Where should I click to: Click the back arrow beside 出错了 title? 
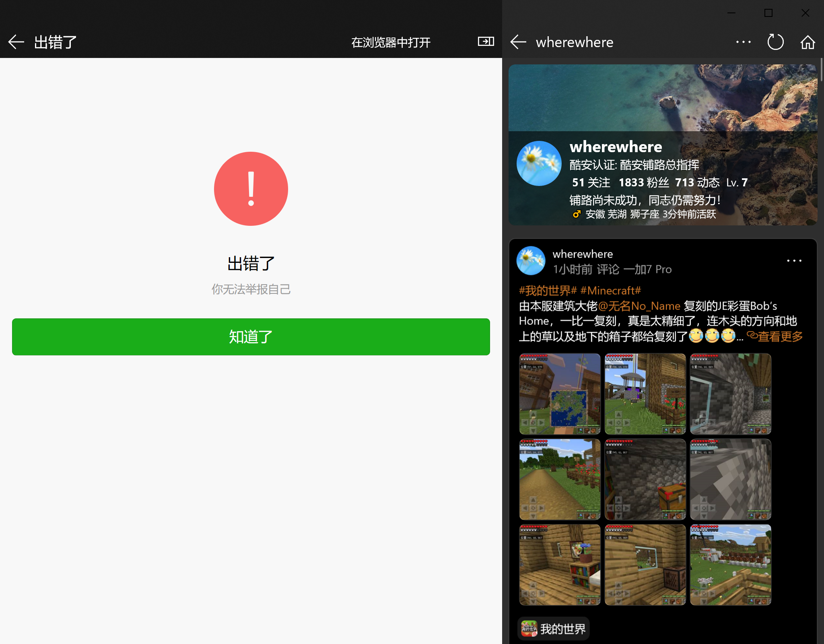point(16,42)
